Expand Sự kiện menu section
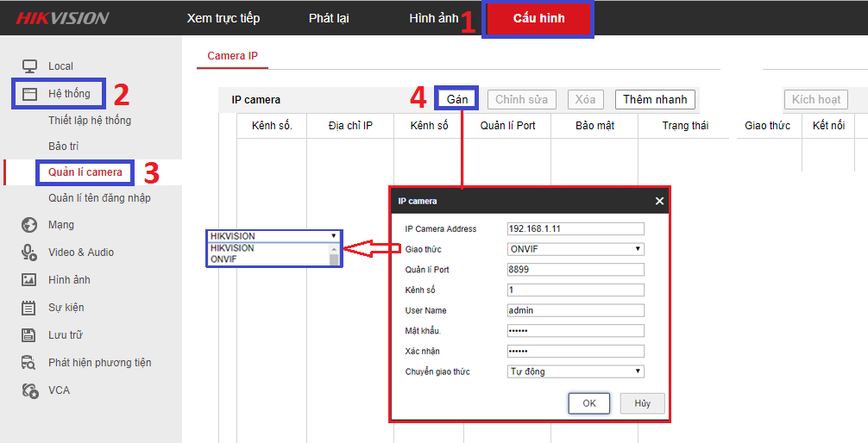 point(66,308)
